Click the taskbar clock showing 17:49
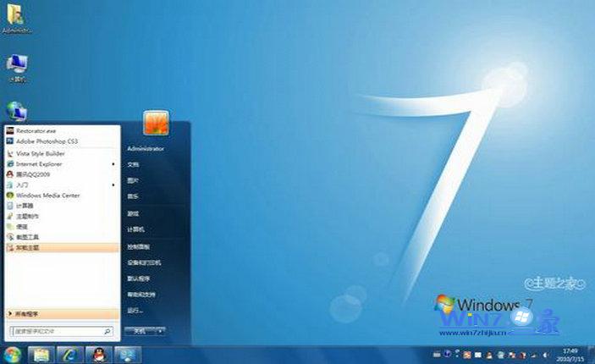Screen dimensions: 595x364 tap(570, 355)
